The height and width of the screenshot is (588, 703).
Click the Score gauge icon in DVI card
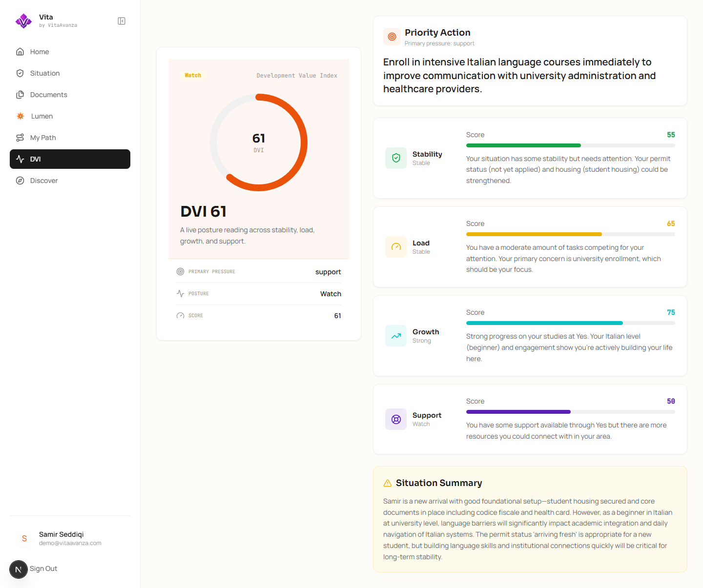pos(180,316)
